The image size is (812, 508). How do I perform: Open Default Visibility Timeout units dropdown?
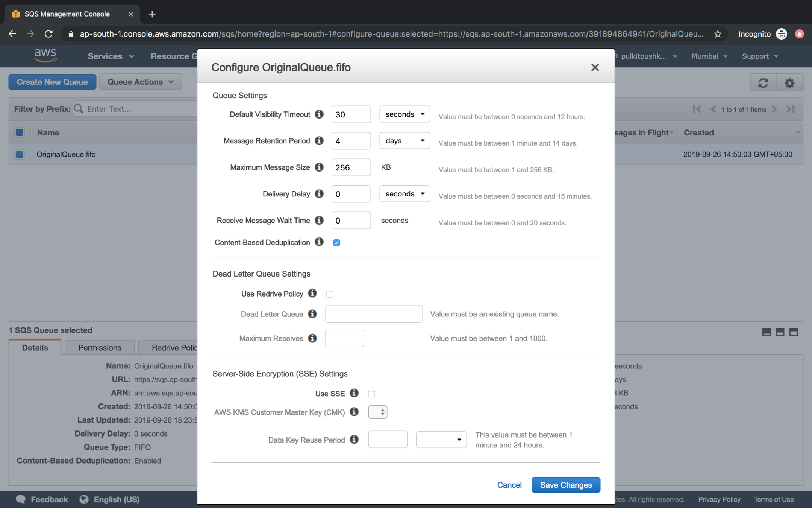click(404, 114)
